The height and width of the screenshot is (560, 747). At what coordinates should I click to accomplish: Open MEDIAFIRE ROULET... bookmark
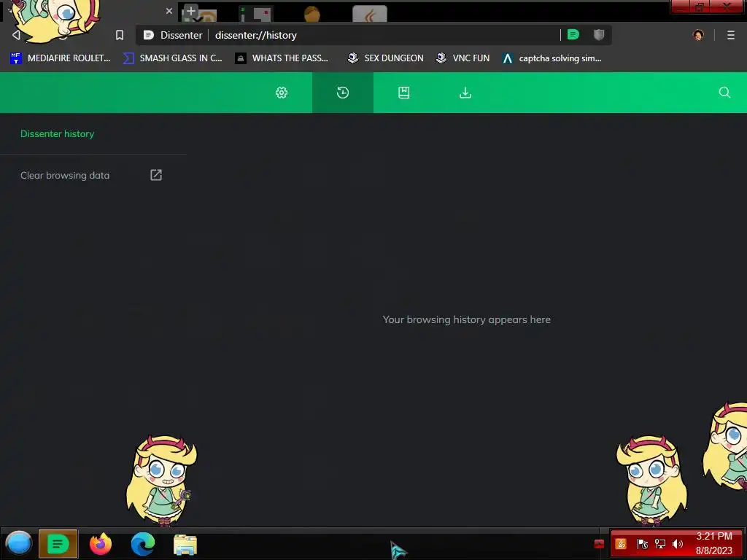61,58
